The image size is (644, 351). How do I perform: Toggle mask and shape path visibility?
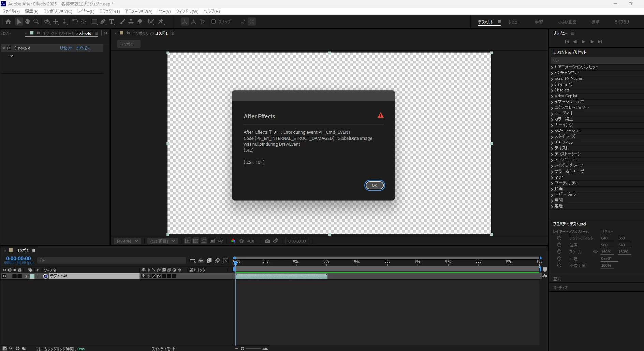coord(204,241)
